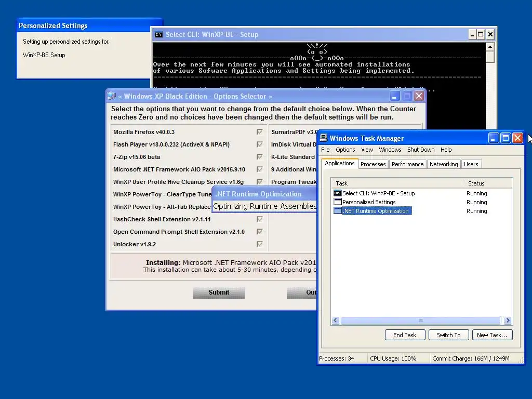Click the scroll up arrow in CLI window
Image resolution: width=532 pixels, height=399 pixels.
tap(490, 47)
